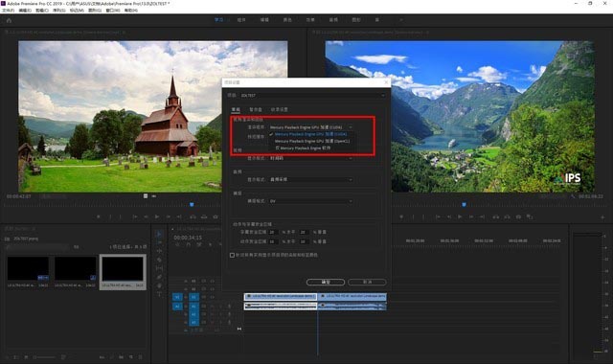
Task: Toggle V1 source patching button
Action: [x=177, y=297]
